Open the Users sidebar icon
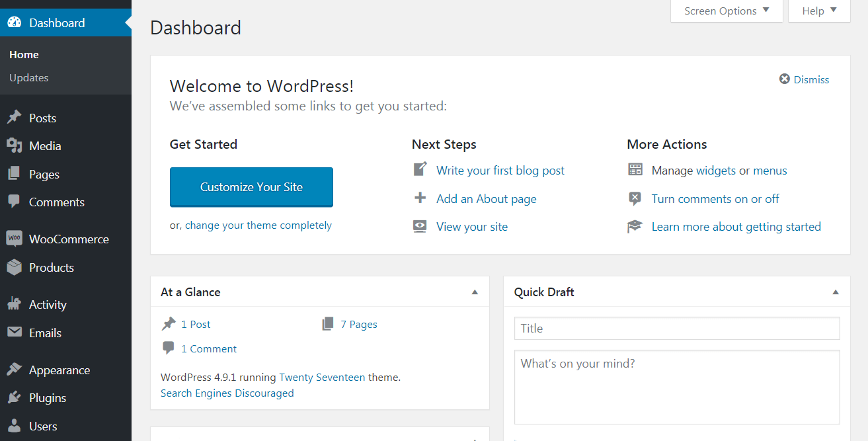The height and width of the screenshot is (441, 868). point(15,426)
